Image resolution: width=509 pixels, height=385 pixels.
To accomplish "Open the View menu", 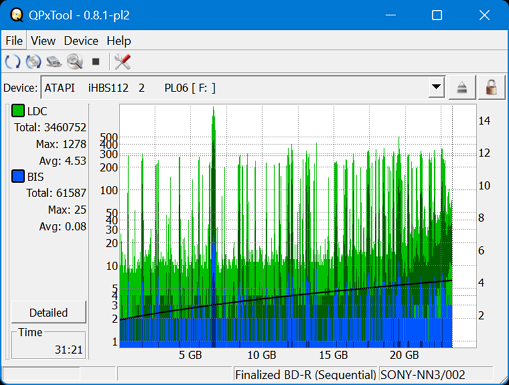I will tap(43, 41).
